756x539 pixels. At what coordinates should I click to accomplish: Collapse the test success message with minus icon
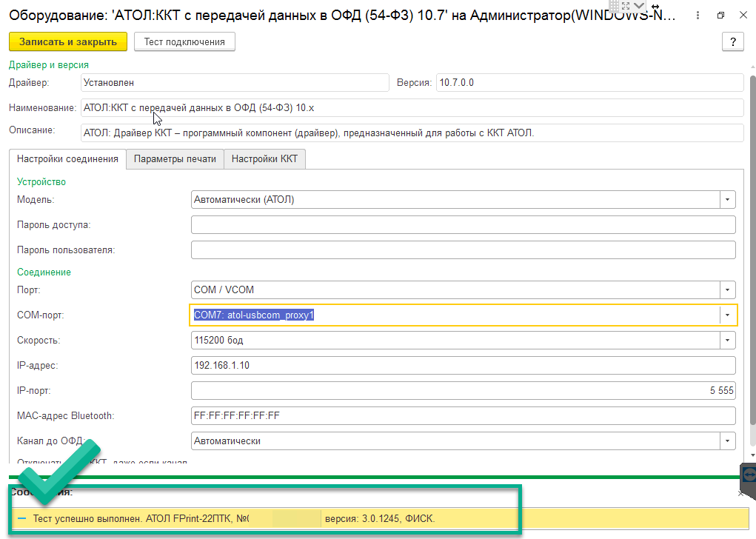(21, 519)
